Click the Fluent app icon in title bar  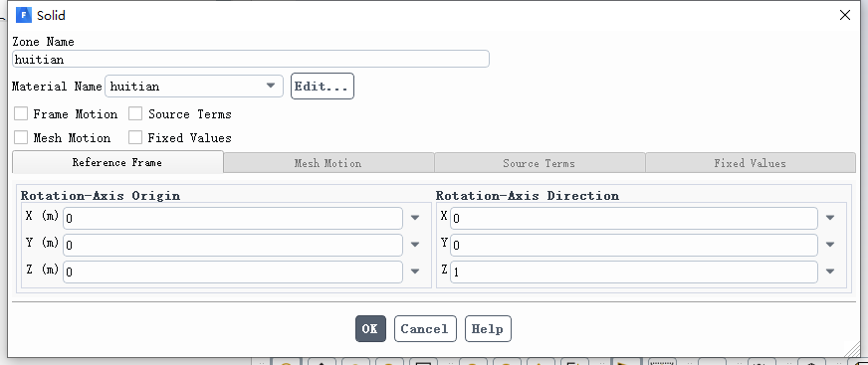click(x=24, y=15)
